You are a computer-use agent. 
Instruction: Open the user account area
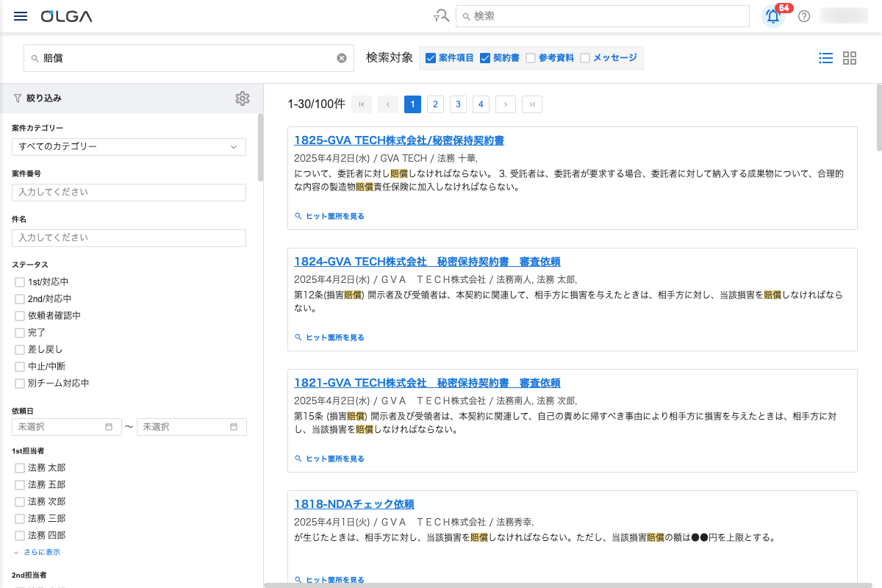(844, 16)
